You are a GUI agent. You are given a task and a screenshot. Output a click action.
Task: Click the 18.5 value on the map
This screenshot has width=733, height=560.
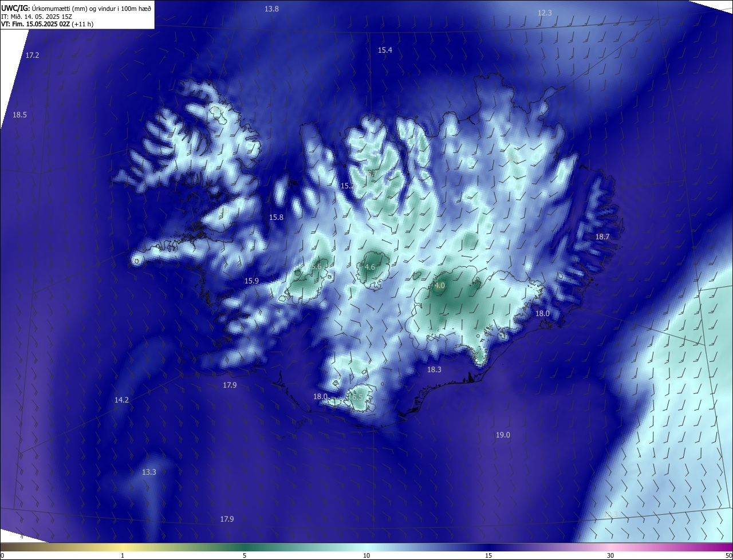pyautogui.click(x=19, y=115)
